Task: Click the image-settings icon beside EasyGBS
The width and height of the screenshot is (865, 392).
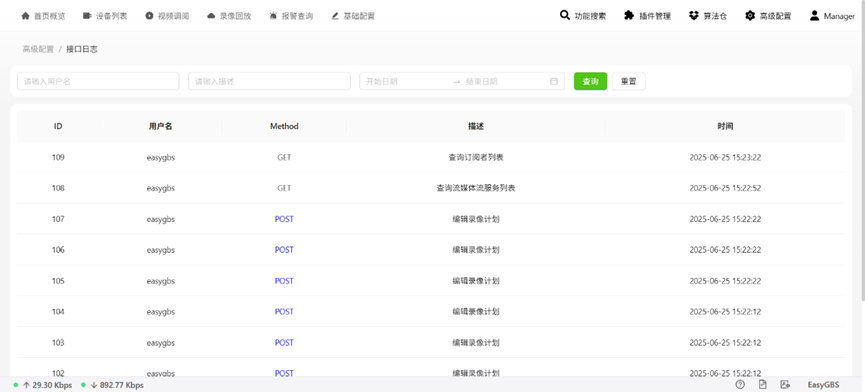Action: [x=785, y=385]
